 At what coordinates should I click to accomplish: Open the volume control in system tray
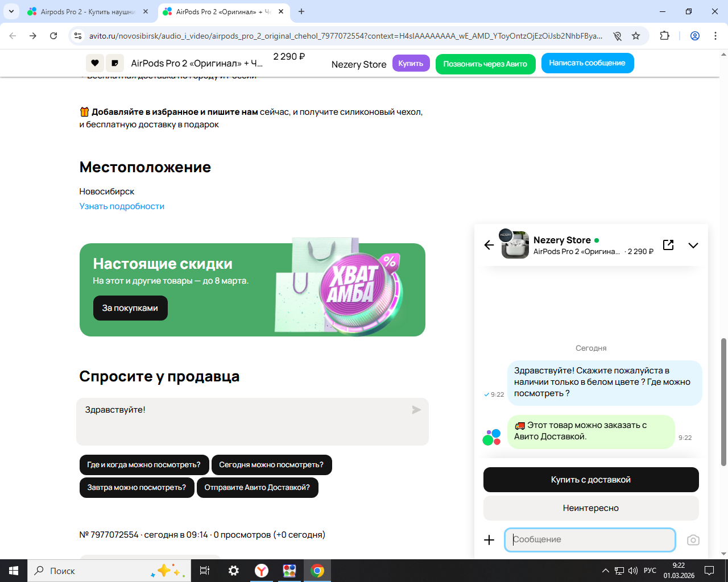tap(633, 571)
